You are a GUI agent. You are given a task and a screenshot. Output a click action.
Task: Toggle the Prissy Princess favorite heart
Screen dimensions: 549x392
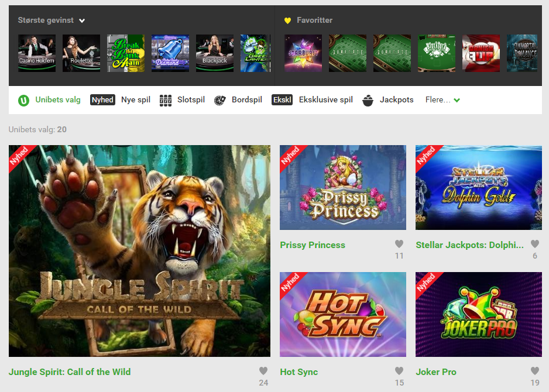[399, 243]
